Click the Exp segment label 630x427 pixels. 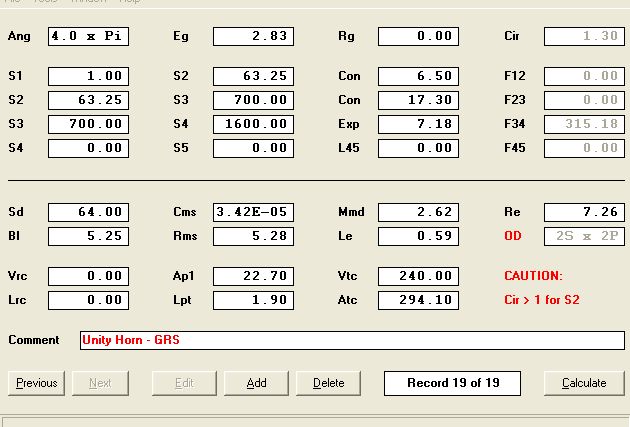click(349, 124)
